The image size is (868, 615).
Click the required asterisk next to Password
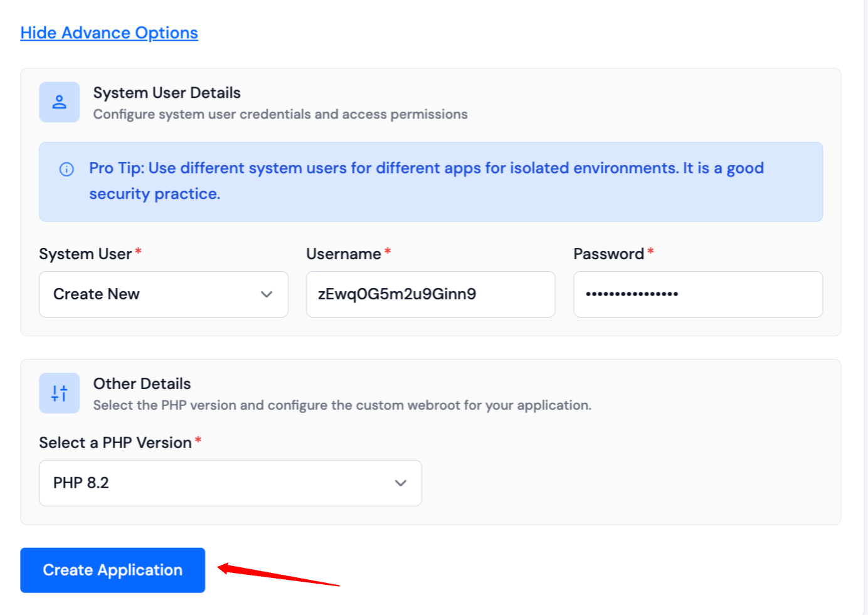(650, 250)
